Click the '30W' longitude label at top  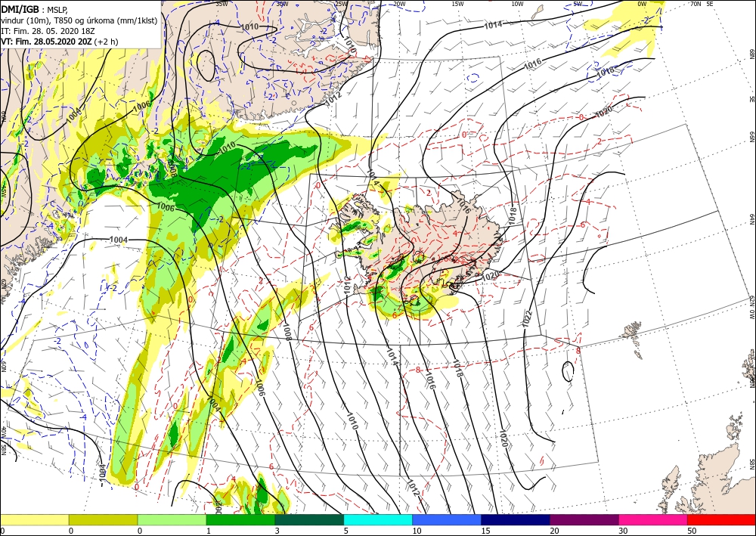click(282, 4)
